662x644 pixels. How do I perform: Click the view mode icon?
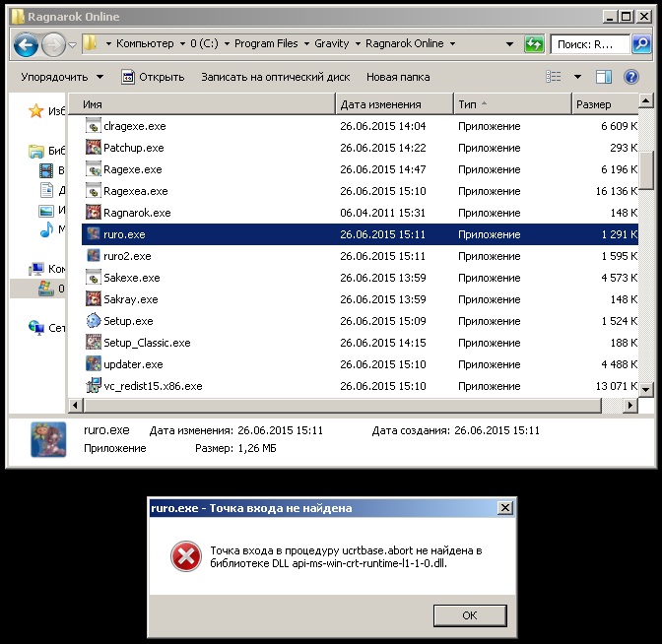pyautogui.click(x=554, y=77)
